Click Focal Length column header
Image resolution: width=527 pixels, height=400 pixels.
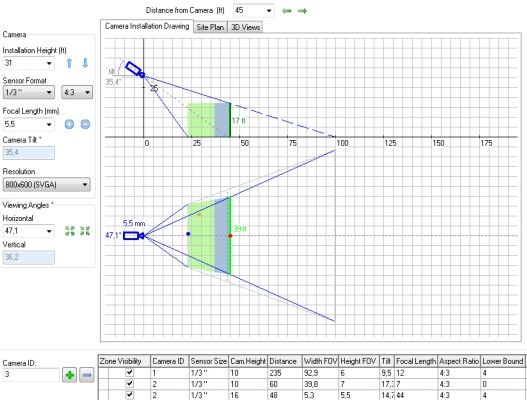[x=416, y=361]
